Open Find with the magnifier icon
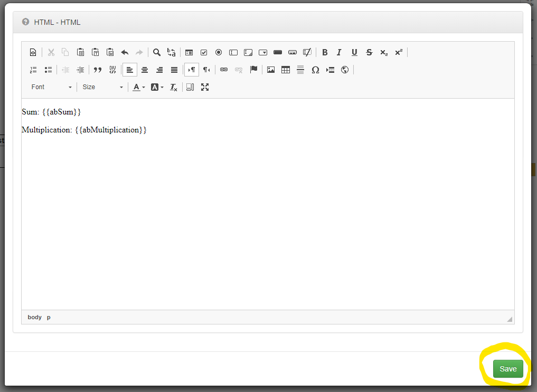Image resolution: width=537 pixels, height=392 pixels. pyautogui.click(x=156, y=52)
